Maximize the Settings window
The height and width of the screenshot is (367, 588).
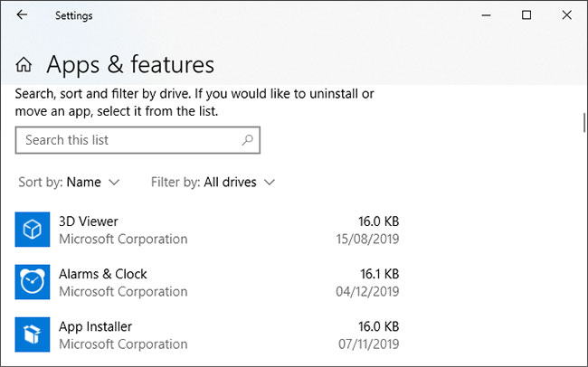tap(526, 15)
